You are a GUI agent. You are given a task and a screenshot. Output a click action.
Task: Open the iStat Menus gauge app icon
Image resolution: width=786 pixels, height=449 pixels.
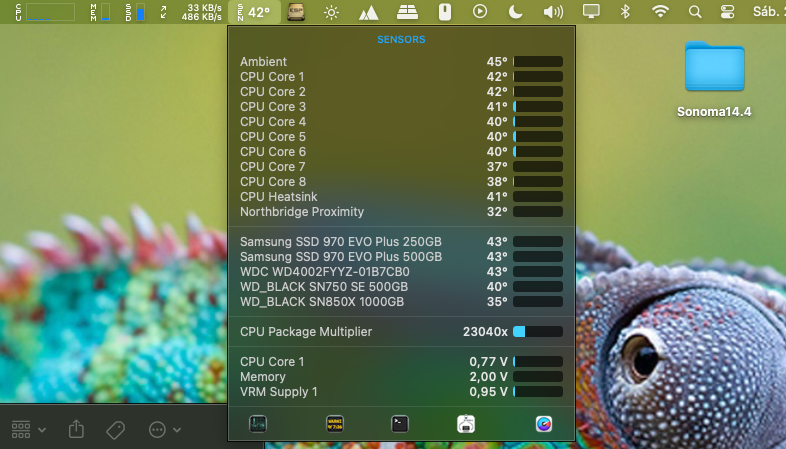click(544, 424)
